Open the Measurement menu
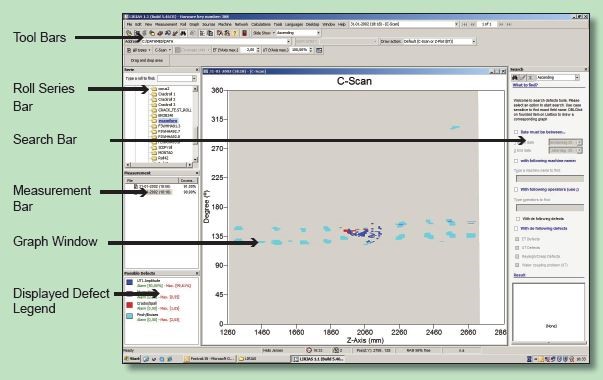Image resolution: width=603 pixels, height=380 pixels. pos(166,24)
